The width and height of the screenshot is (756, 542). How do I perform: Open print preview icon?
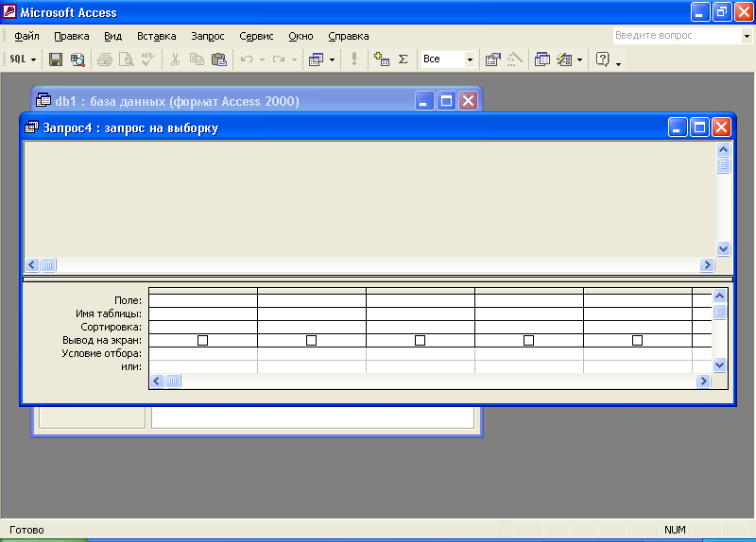coord(127,59)
